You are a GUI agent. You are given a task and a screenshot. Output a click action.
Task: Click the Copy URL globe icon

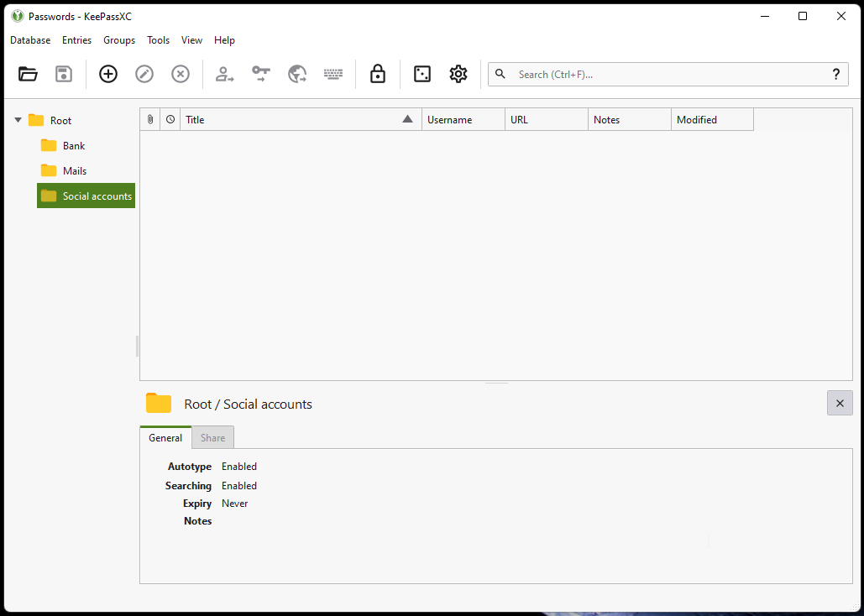[297, 74]
